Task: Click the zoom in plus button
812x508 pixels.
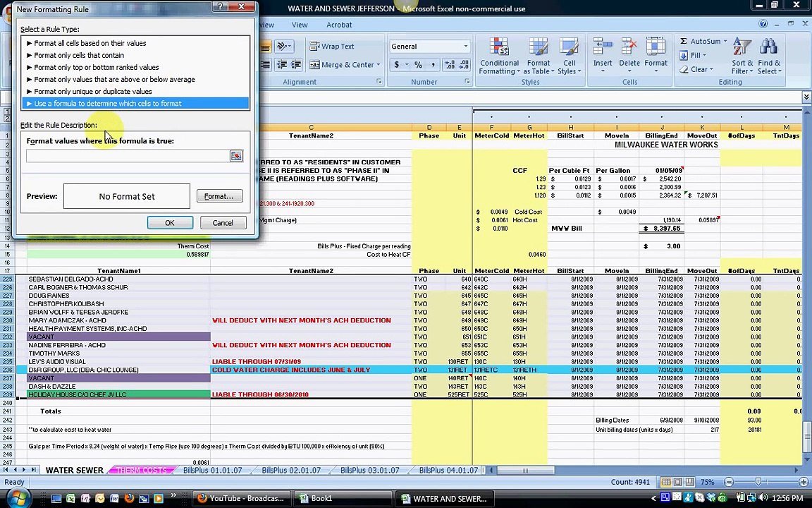Action: point(804,482)
